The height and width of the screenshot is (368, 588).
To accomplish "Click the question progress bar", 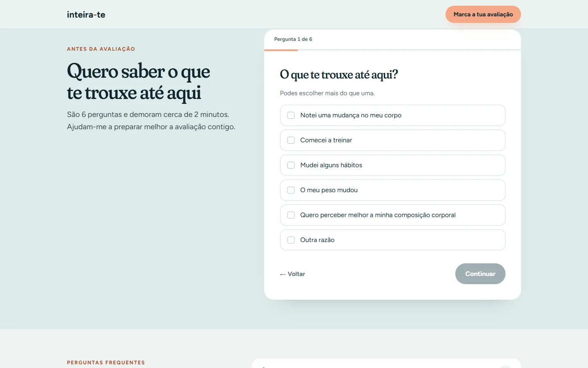I will pyautogui.click(x=392, y=50).
